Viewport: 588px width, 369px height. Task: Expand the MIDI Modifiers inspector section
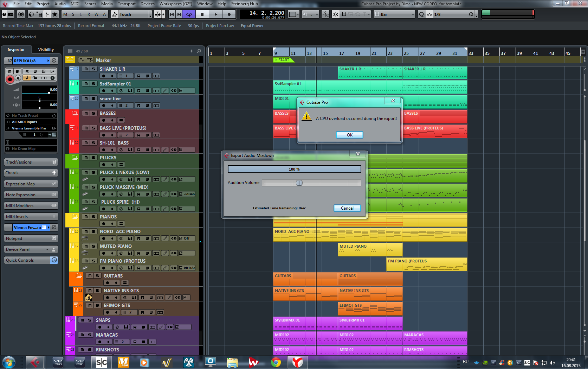[27, 206]
